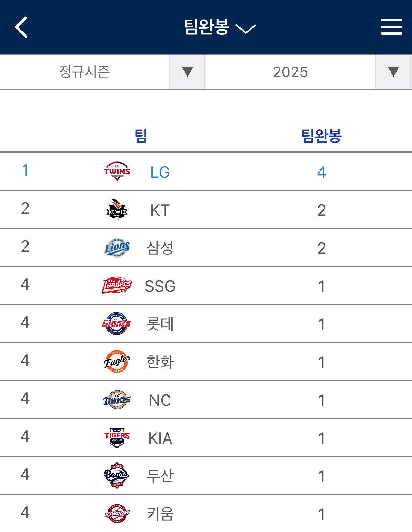
Task: Tap the back arrow icon
Action: coord(21,27)
